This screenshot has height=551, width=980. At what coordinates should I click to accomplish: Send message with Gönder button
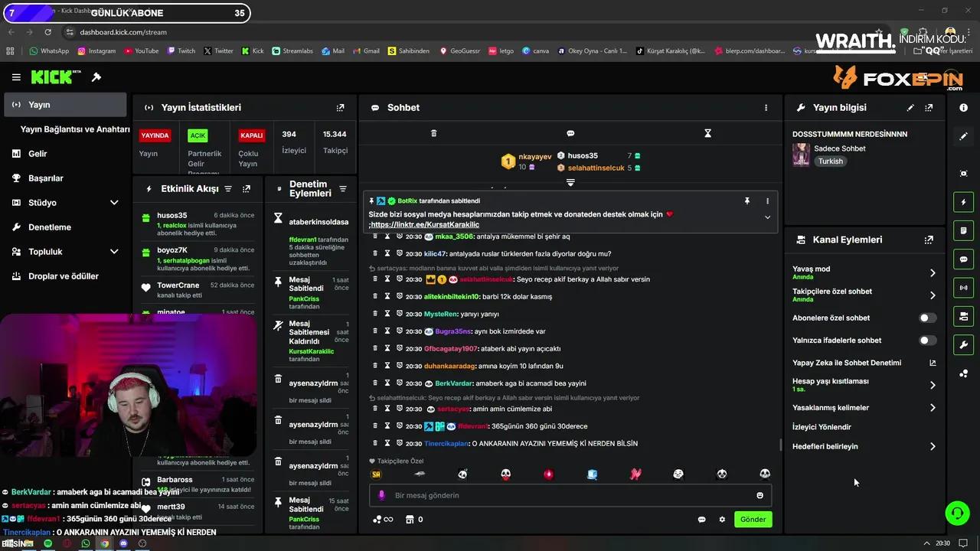pyautogui.click(x=753, y=520)
